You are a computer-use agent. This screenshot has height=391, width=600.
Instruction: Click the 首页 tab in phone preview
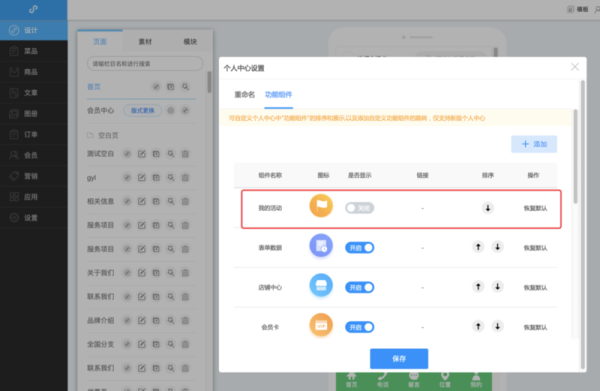tap(351, 380)
